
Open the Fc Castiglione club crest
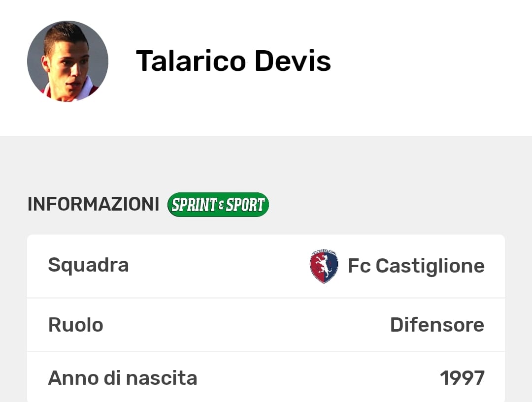click(324, 266)
